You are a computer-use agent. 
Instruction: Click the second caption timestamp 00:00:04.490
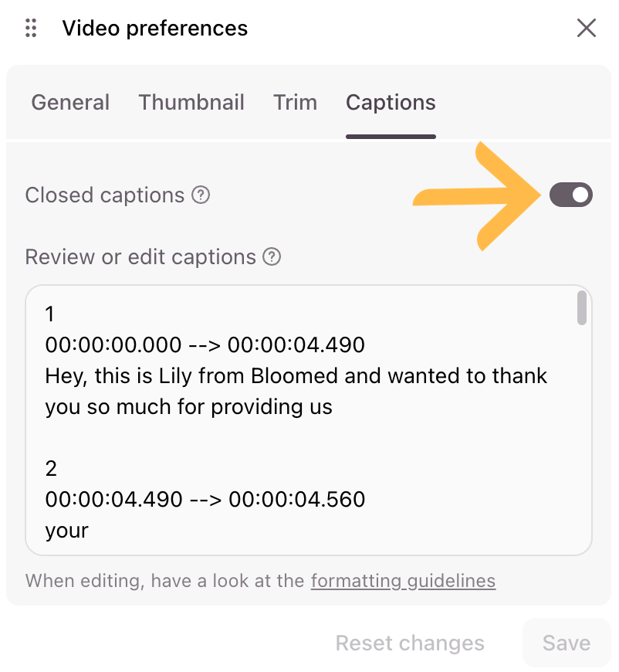tap(114, 499)
